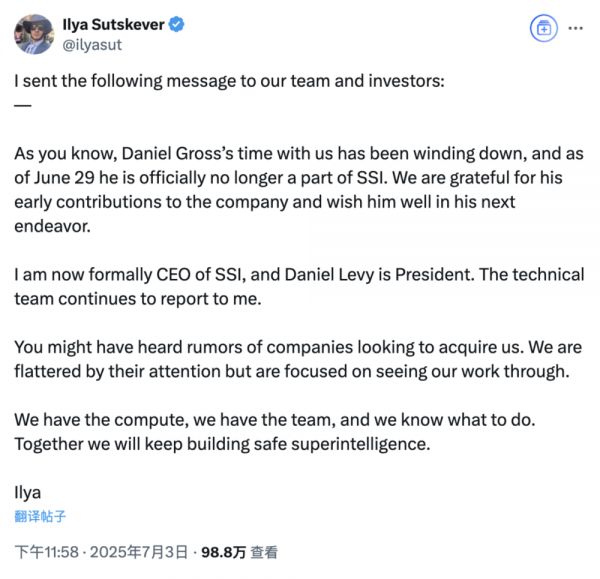Open the three-dots more options menu
This screenshot has height=579, width=600.
[575, 28]
